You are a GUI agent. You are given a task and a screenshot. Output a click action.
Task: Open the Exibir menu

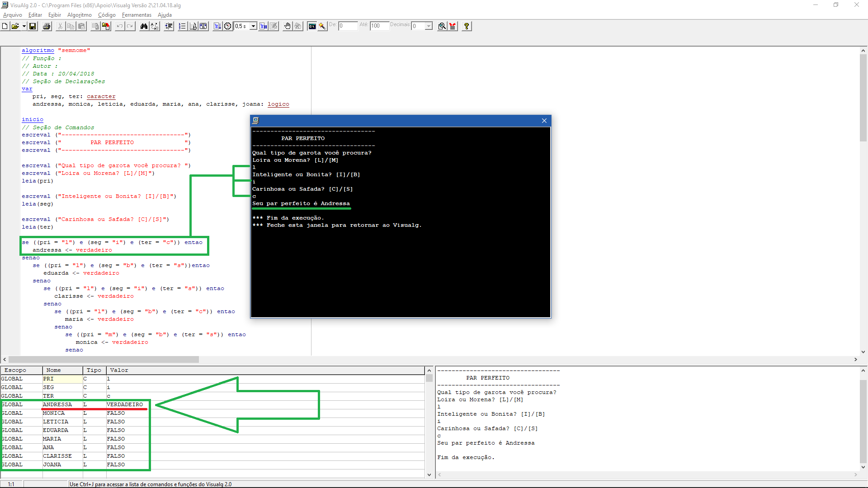tap(55, 15)
